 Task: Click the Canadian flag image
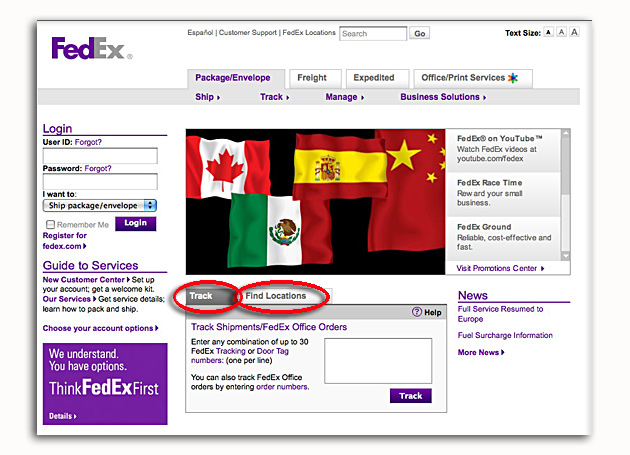(x=224, y=163)
